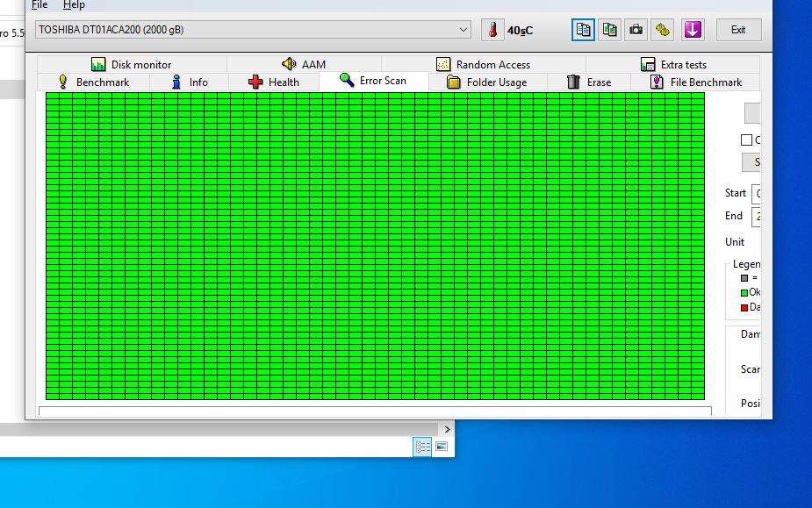Open the File menu
Screen dimensions: 812x508
pyautogui.click(x=40, y=5)
